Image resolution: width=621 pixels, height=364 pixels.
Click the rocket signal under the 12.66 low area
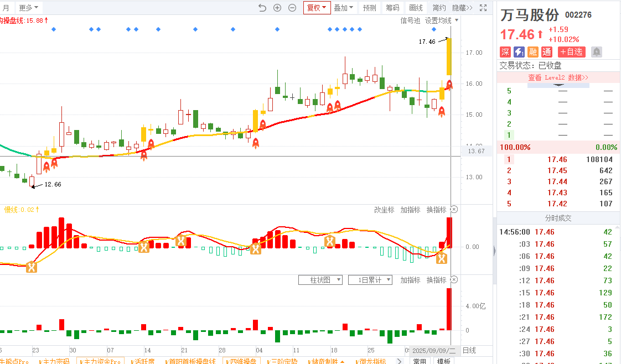pos(46,166)
